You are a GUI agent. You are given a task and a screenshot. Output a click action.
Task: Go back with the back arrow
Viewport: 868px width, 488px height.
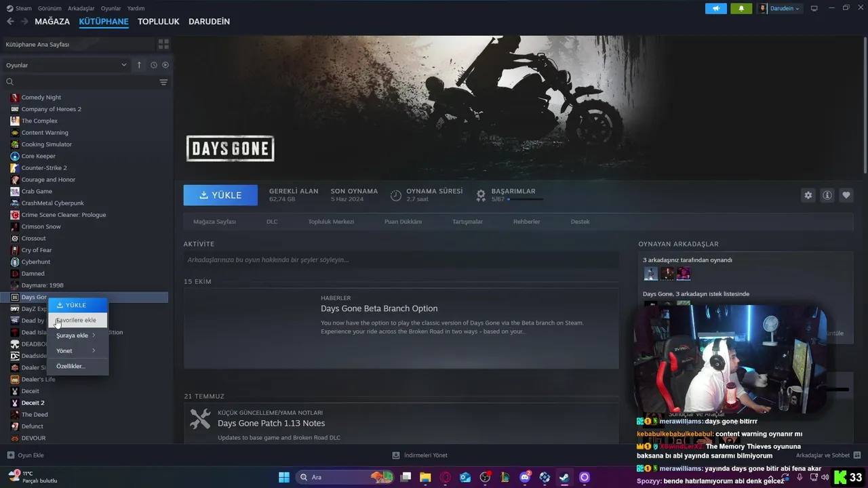[x=10, y=22]
